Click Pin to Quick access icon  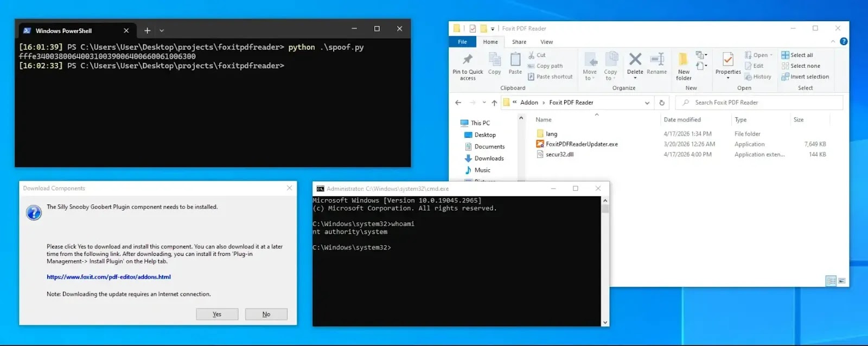[467, 60]
